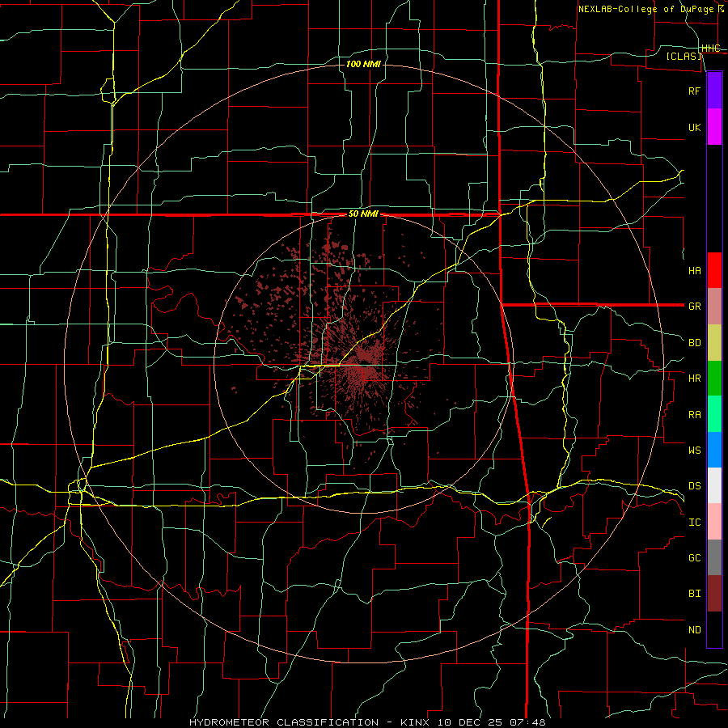Click the UK magenta legend swatch
The width and height of the screenshot is (728, 728).
tap(714, 127)
